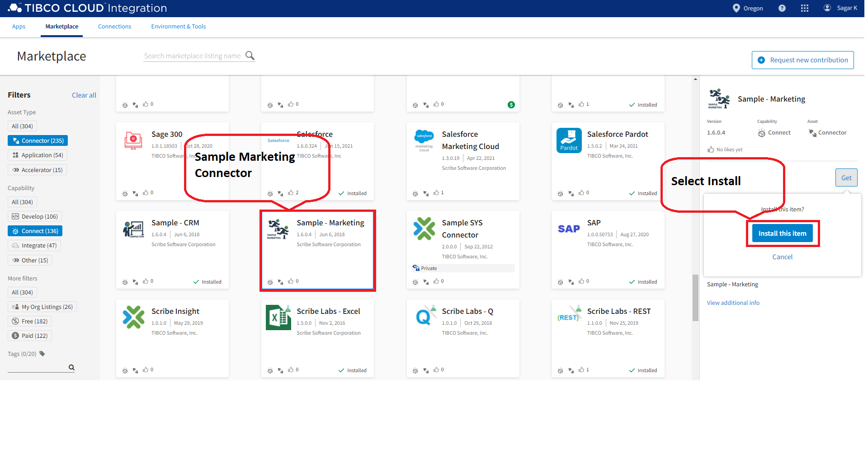Open the Sagar K account menu
Image resolution: width=868 pixels, height=453 pixels.
[840, 8]
